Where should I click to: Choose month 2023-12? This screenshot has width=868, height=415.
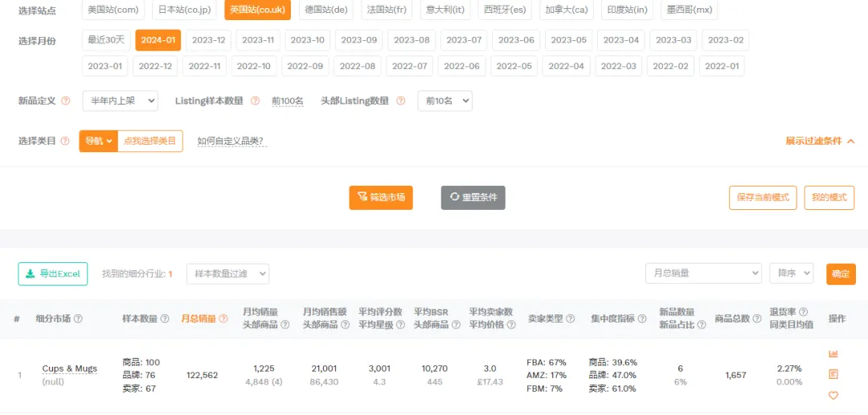(x=208, y=40)
